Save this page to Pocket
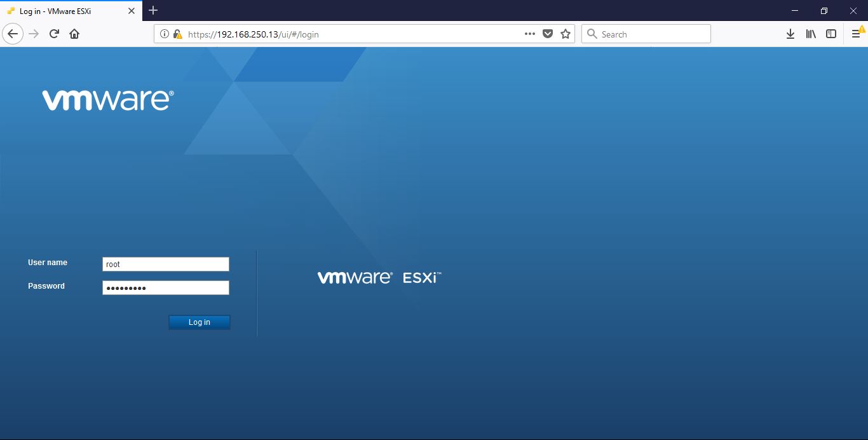Image resolution: width=868 pixels, height=440 pixels. pyautogui.click(x=548, y=34)
